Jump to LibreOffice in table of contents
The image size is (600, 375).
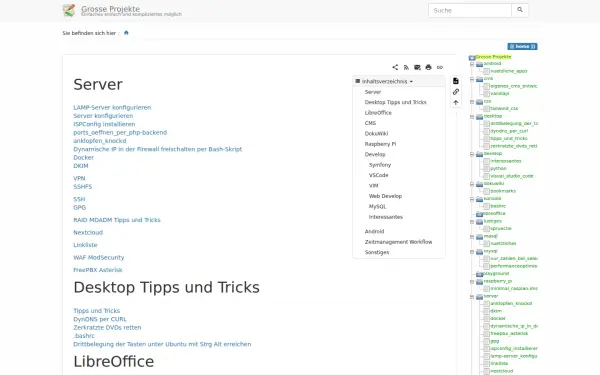coord(378,112)
